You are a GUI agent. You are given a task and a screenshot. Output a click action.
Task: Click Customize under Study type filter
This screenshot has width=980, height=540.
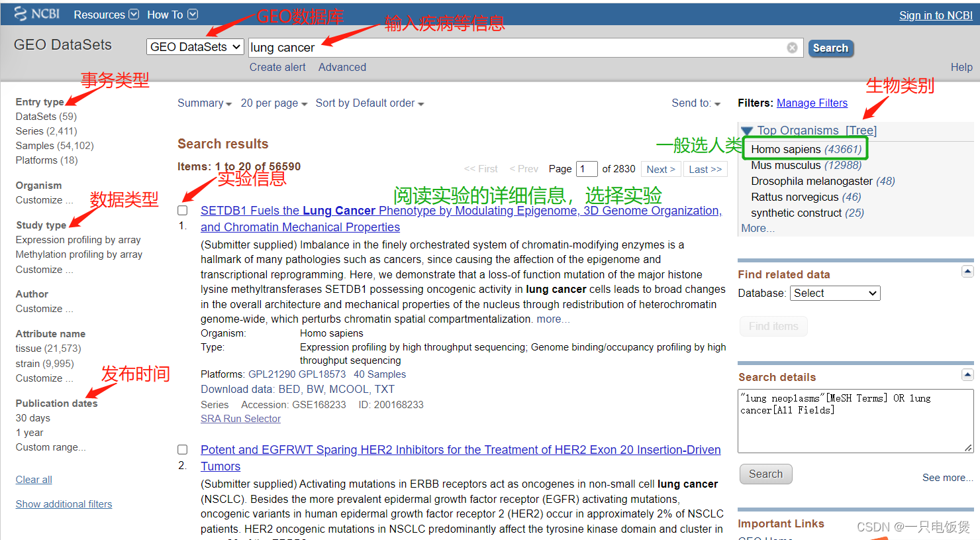(x=44, y=270)
